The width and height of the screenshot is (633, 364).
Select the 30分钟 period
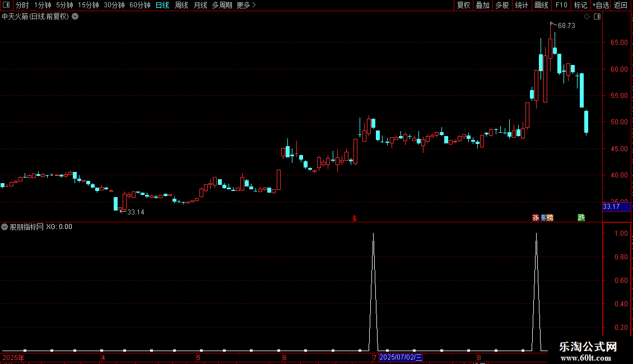[114, 5]
